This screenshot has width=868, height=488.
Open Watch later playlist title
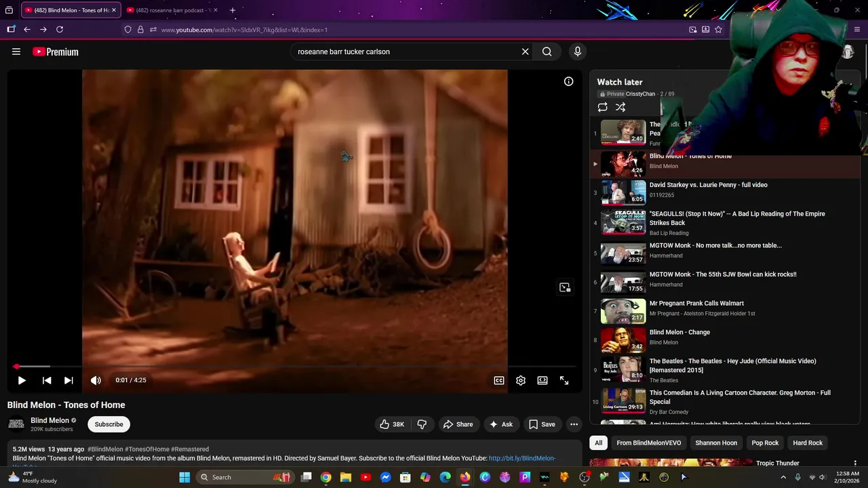click(x=620, y=82)
